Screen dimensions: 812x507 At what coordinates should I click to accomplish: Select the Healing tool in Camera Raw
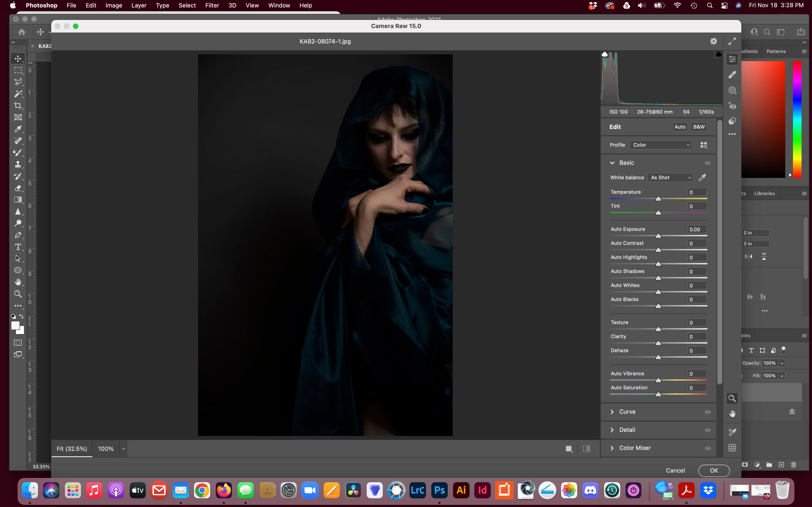732,75
